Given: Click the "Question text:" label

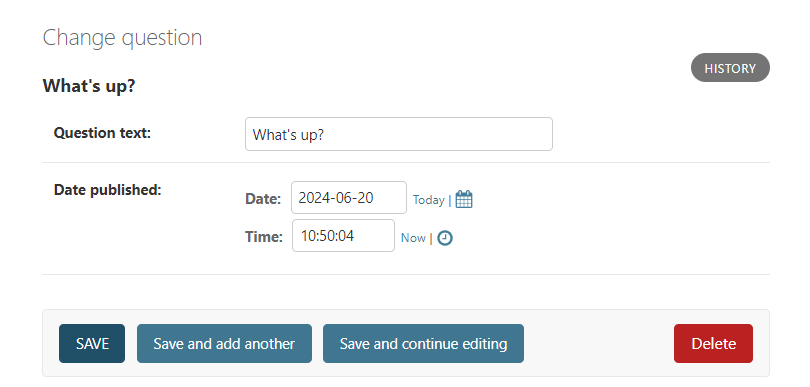Looking at the screenshot, I should click(x=102, y=133).
